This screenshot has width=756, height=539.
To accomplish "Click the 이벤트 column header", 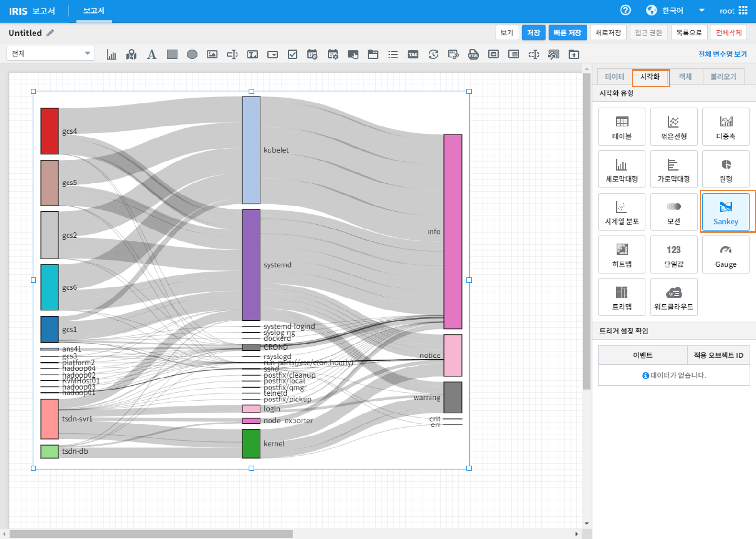I will pyautogui.click(x=643, y=355).
